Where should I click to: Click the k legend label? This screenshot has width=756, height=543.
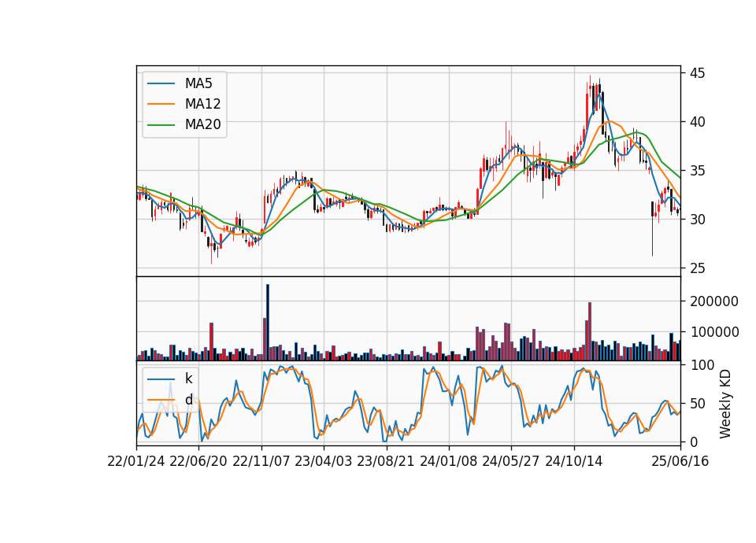coord(188,379)
